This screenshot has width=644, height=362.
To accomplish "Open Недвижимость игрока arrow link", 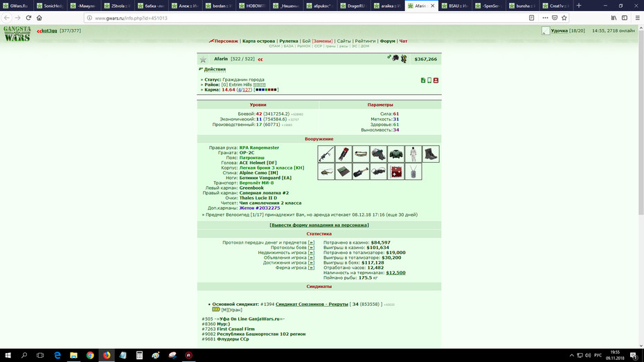I will point(311,253).
